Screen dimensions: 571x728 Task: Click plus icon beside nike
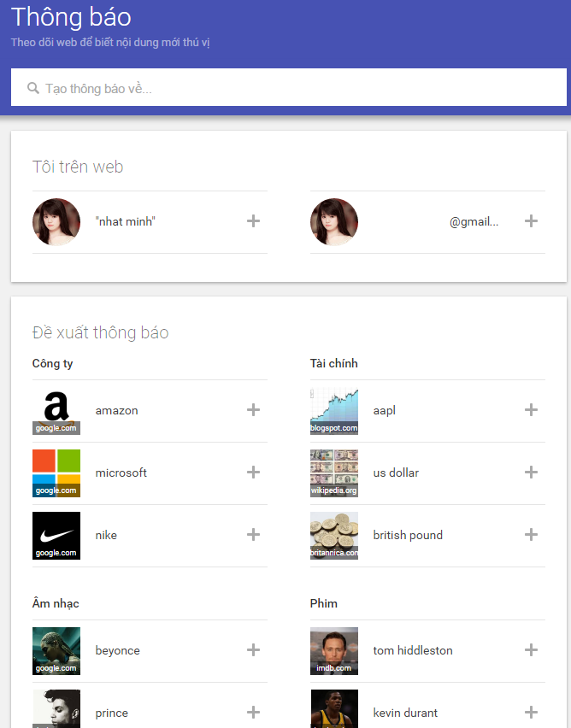click(x=253, y=535)
